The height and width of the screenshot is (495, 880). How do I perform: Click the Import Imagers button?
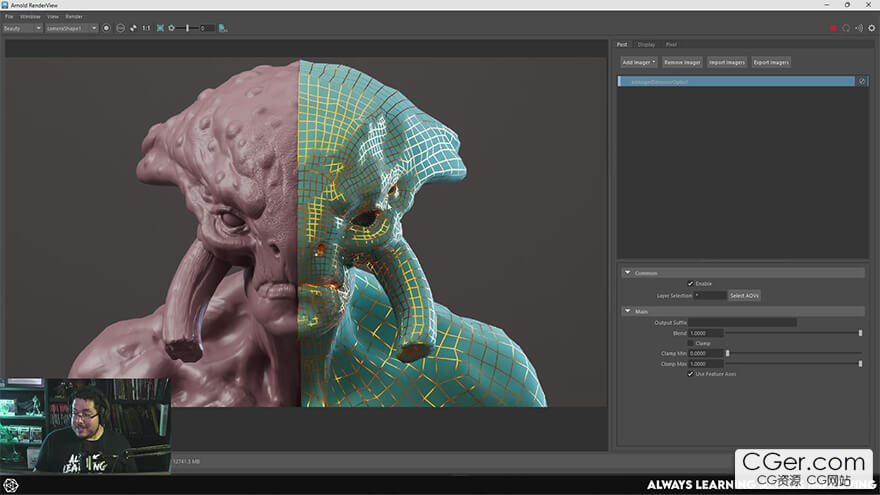[x=727, y=62]
